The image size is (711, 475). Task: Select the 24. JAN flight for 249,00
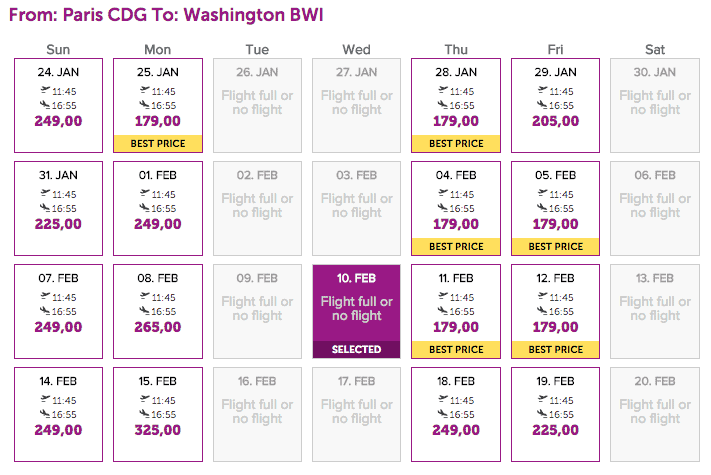(x=58, y=106)
